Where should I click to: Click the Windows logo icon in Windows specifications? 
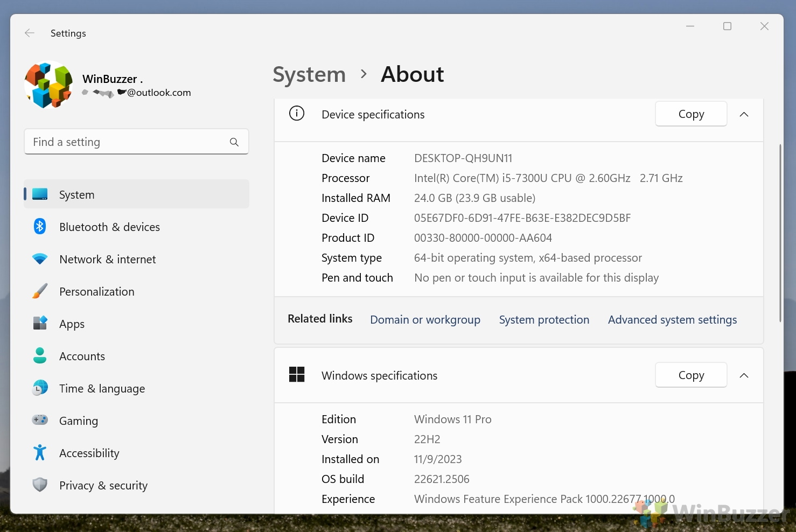297,374
